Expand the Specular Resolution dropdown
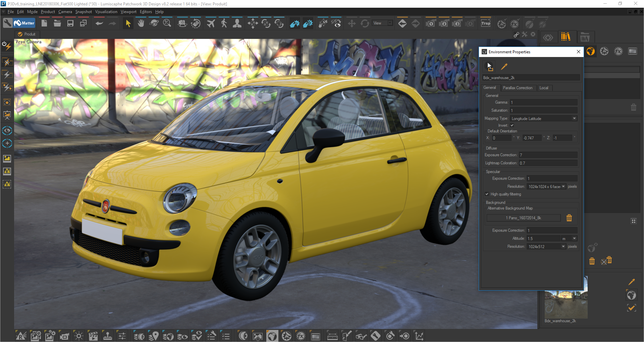 [x=563, y=187]
